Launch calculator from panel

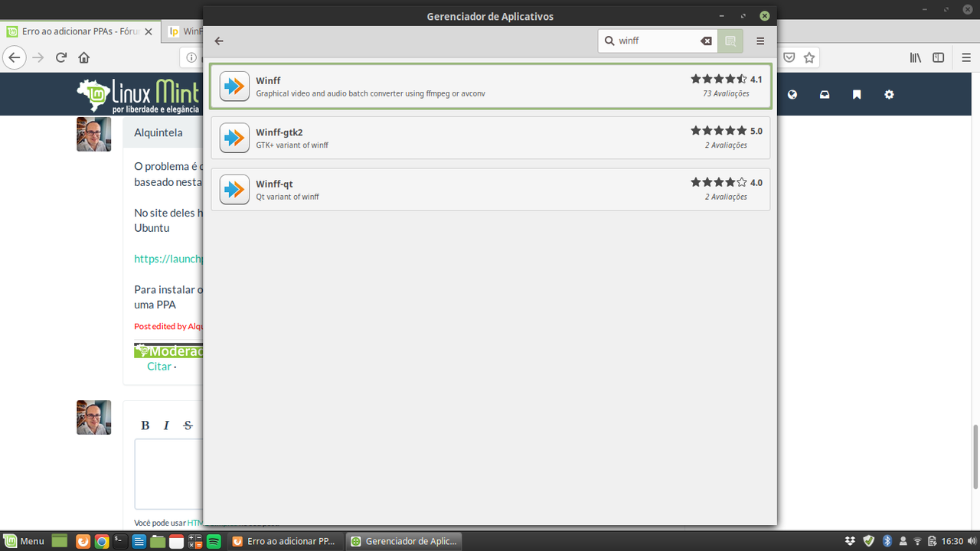[194, 541]
